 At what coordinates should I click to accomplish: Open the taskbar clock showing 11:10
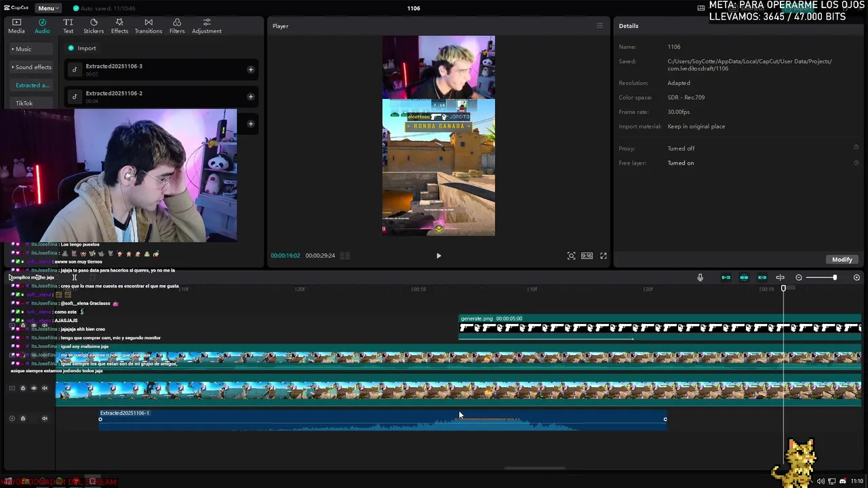tap(857, 481)
